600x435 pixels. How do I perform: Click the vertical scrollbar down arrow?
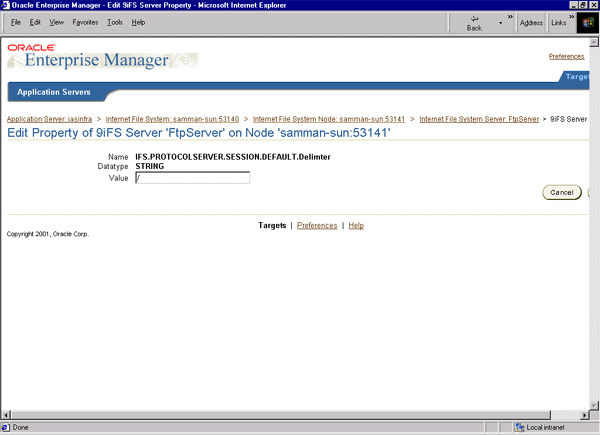click(594, 405)
